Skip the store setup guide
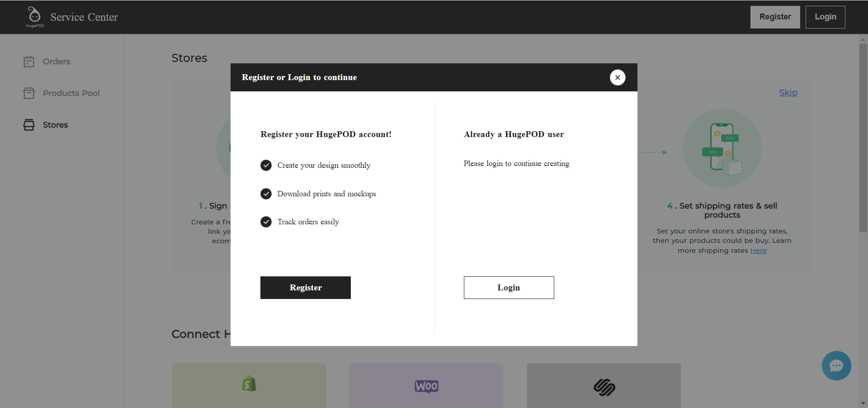This screenshot has height=408, width=868. [788, 93]
